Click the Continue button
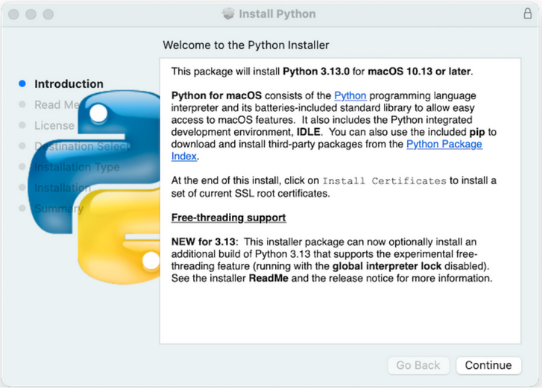The width and height of the screenshot is (542, 392). pos(488,365)
